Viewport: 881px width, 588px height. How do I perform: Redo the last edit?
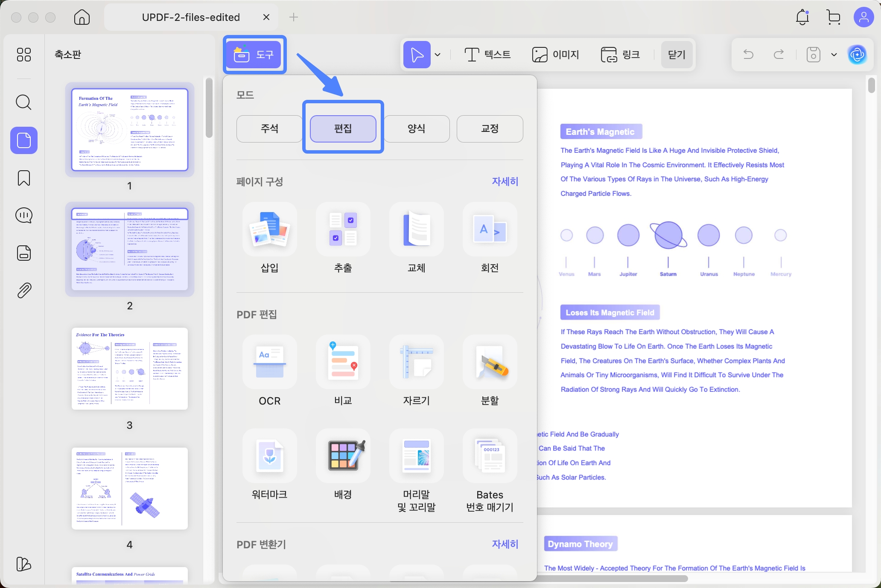click(779, 55)
